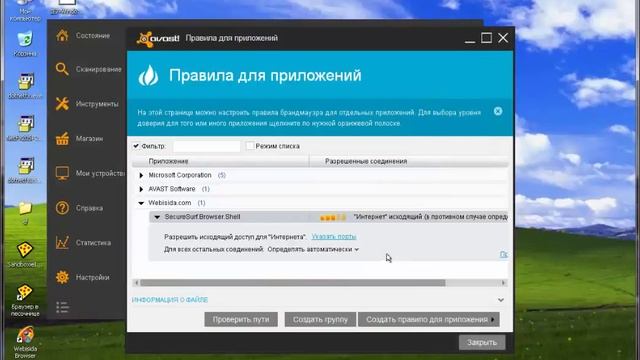Select Браузер в песочнице desktop shortcut

pos(25,300)
